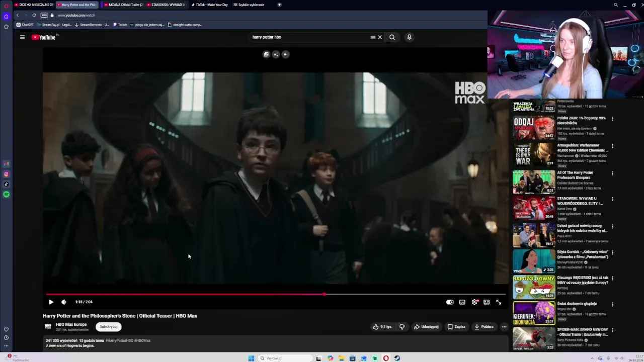Open the three-dot more actions under video

click(504, 327)
